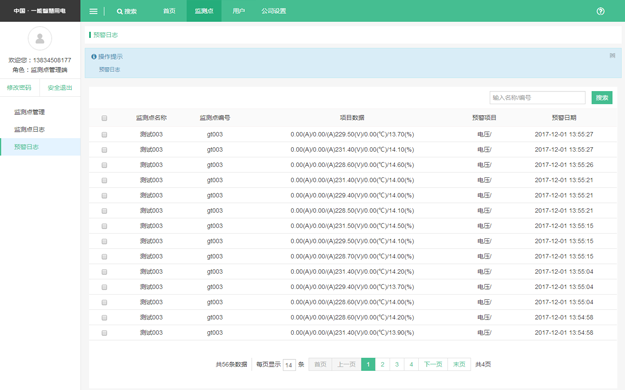625x390 pixels.
Task: Click the 共56条数据 total count text
Action: click(232, 364)
